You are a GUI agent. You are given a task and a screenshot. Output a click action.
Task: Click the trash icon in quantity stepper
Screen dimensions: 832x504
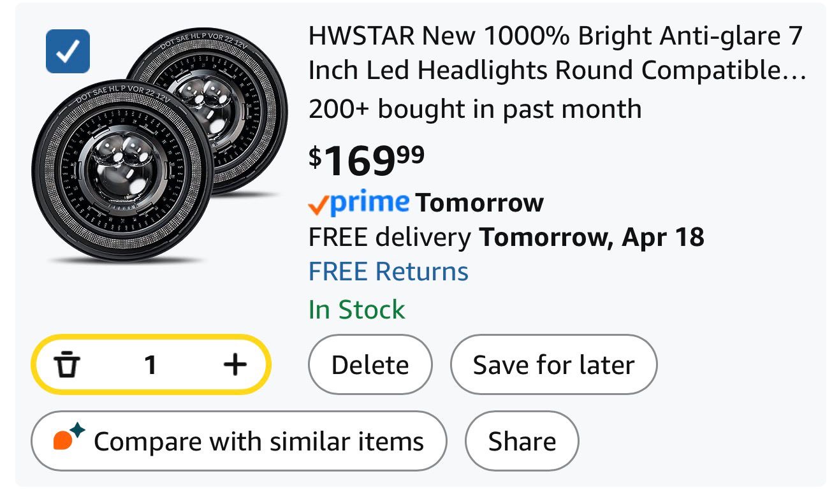(x=66, y=365)
